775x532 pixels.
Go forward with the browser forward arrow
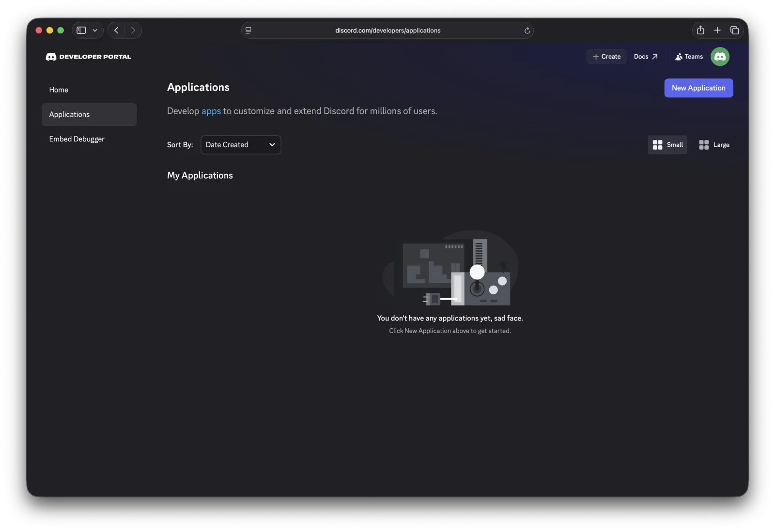coord(133,30)
